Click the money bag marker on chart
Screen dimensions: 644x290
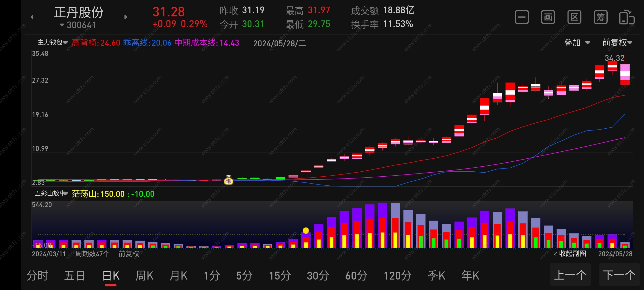point(228,180)
